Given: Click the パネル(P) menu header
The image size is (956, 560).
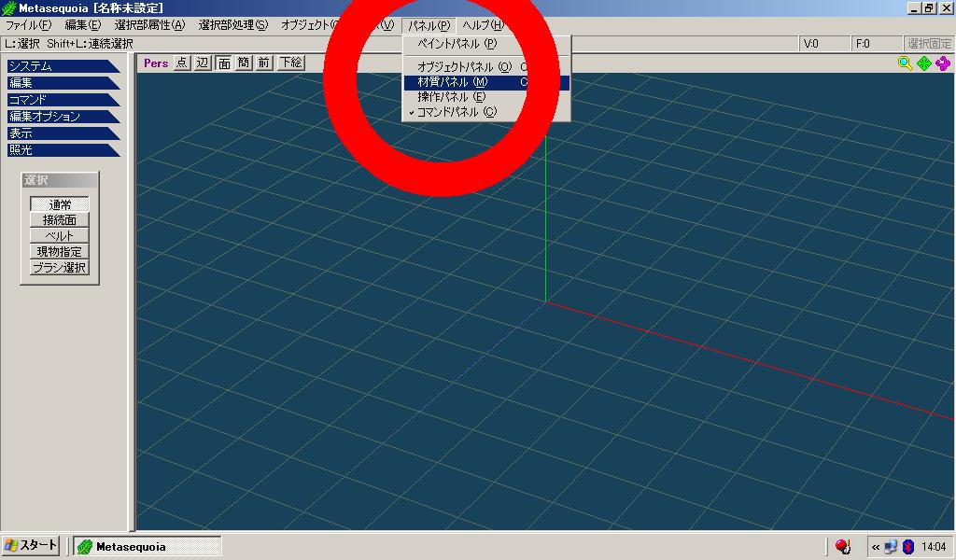Looking at the screenshot, I should coord(429,25).
